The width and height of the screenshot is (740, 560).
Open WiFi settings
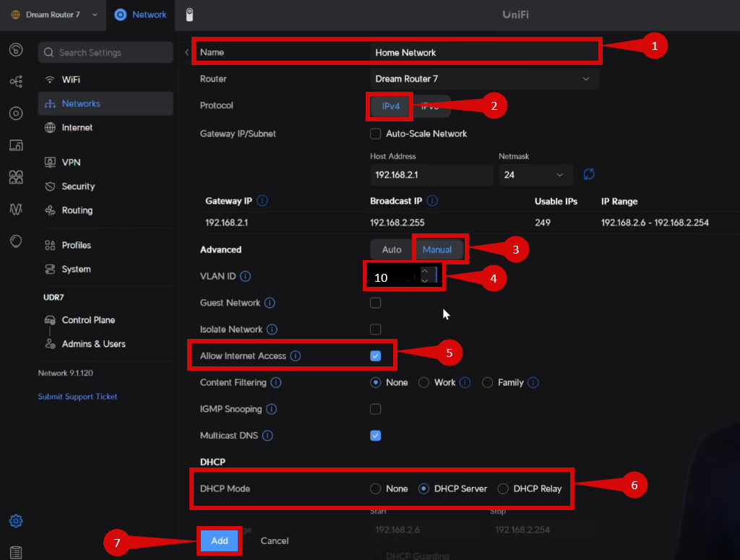(106, 79)
